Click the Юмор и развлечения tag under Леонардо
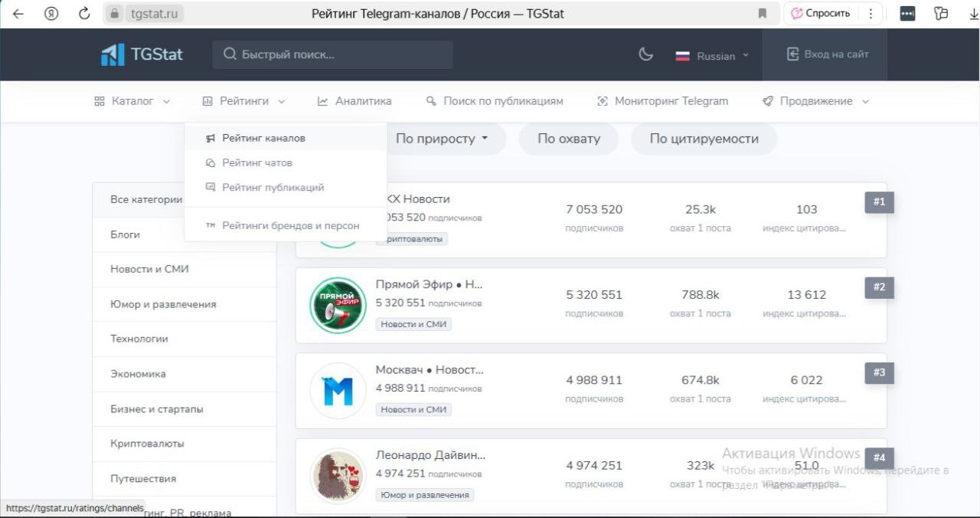Image resolution: width=980 pixels, height=518 pixels. [425, 495]
